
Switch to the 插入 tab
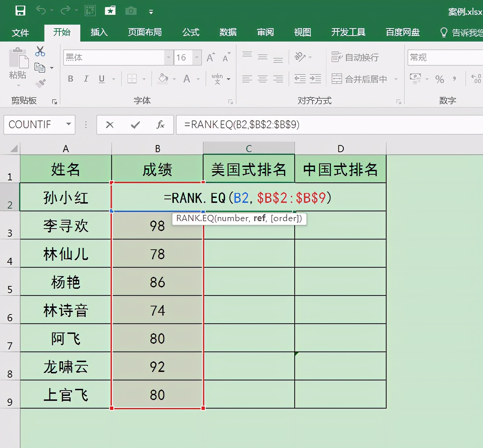tap(99, 32)
